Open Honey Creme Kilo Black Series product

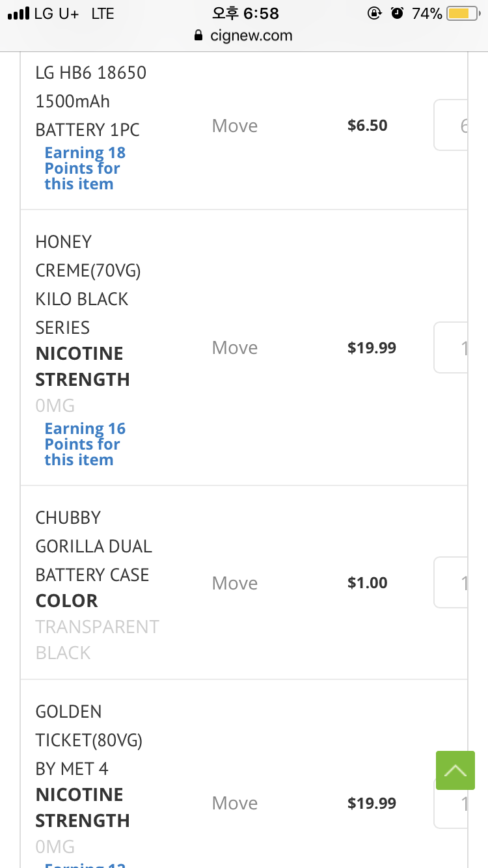click(x=88, y=284)
